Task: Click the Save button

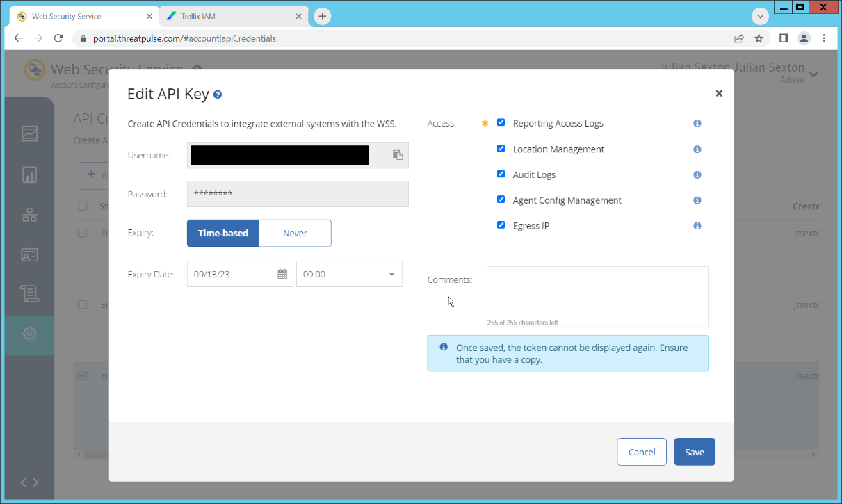Action: point(694,452)
